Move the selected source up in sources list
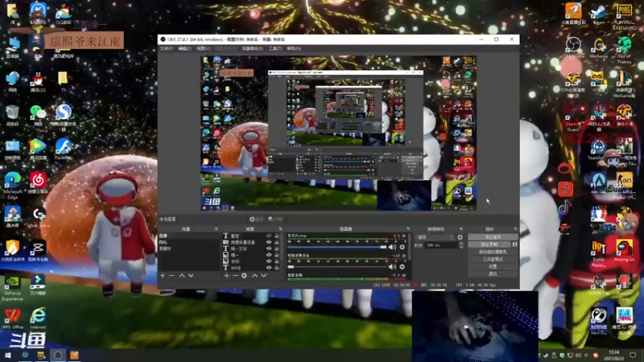Screen dimensions: 644x362 click(x=254, y=276)
